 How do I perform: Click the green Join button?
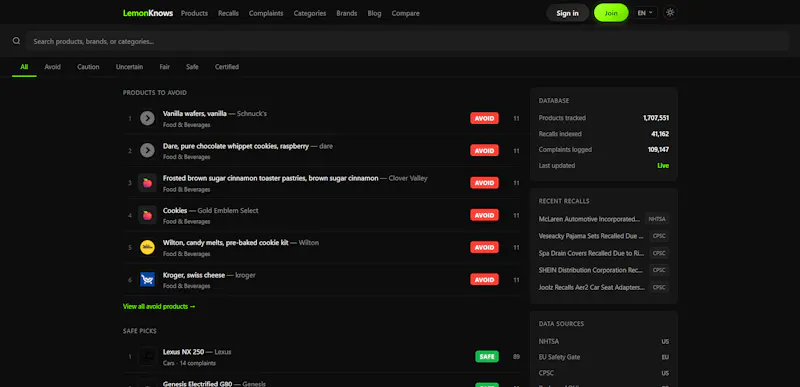click(611, 13)
